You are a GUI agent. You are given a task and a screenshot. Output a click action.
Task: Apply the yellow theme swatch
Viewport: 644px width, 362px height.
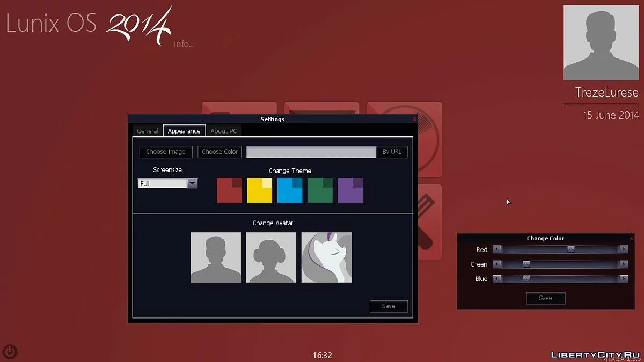(259, 190)
